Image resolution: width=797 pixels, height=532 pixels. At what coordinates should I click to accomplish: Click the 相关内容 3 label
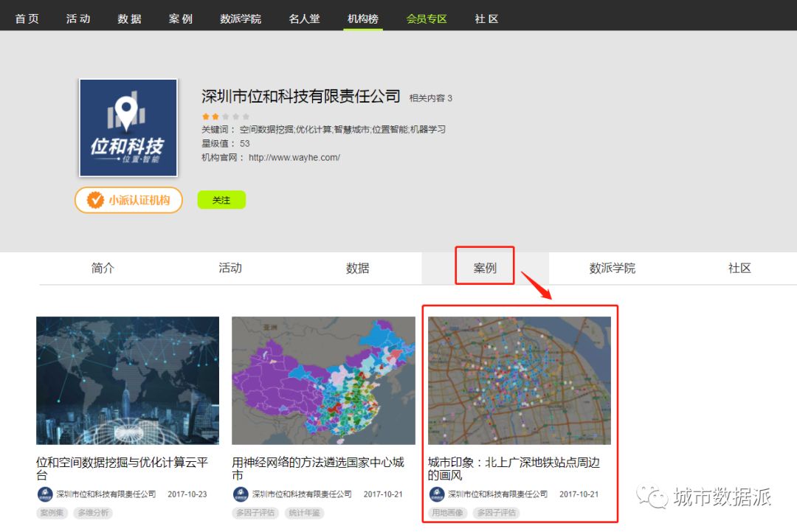430,98
